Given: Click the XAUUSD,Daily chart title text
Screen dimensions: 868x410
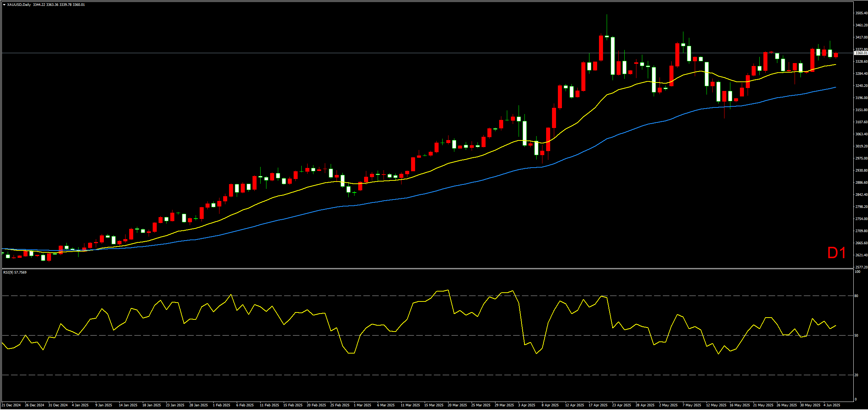Looking at the screenshot, I should [19, 5].
